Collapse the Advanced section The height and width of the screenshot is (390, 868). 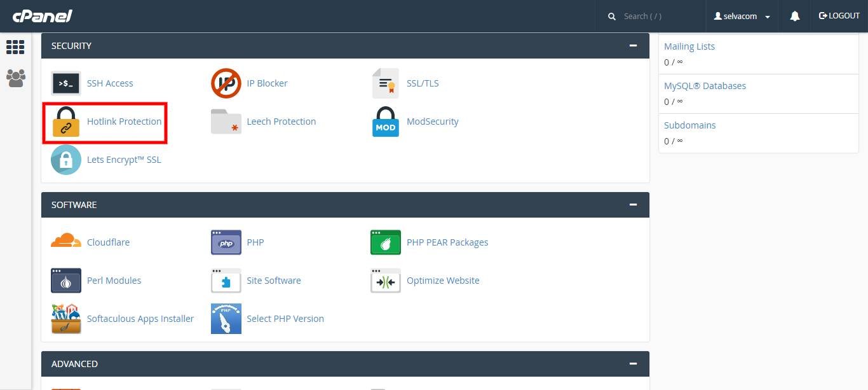tap(633, 364)
